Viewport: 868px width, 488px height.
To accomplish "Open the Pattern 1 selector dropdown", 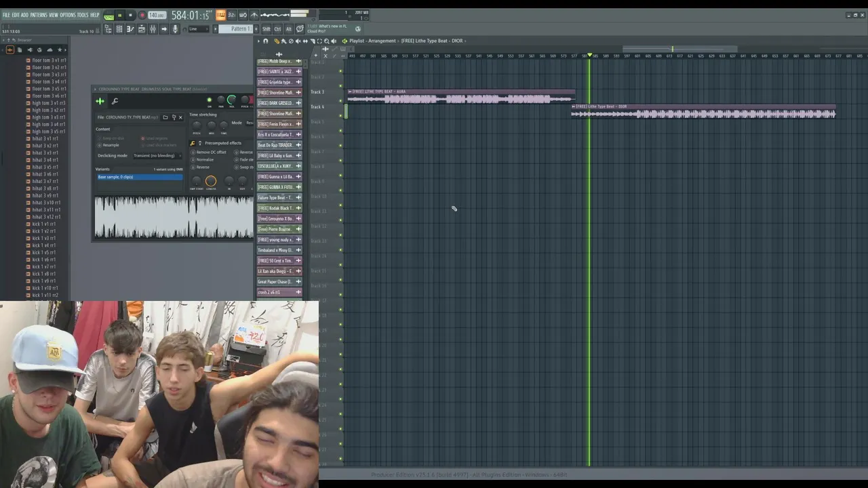I will [235, 29].
